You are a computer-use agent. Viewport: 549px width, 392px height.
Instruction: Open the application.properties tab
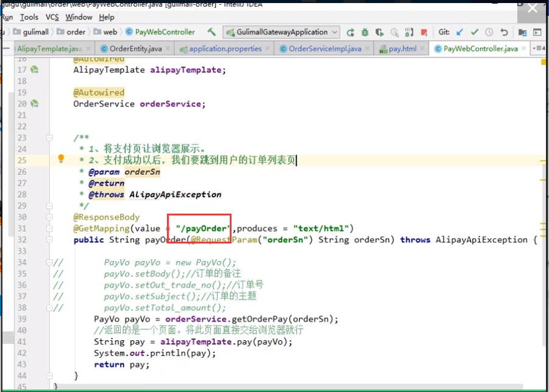pyautogui.click(x=224, y=49)
